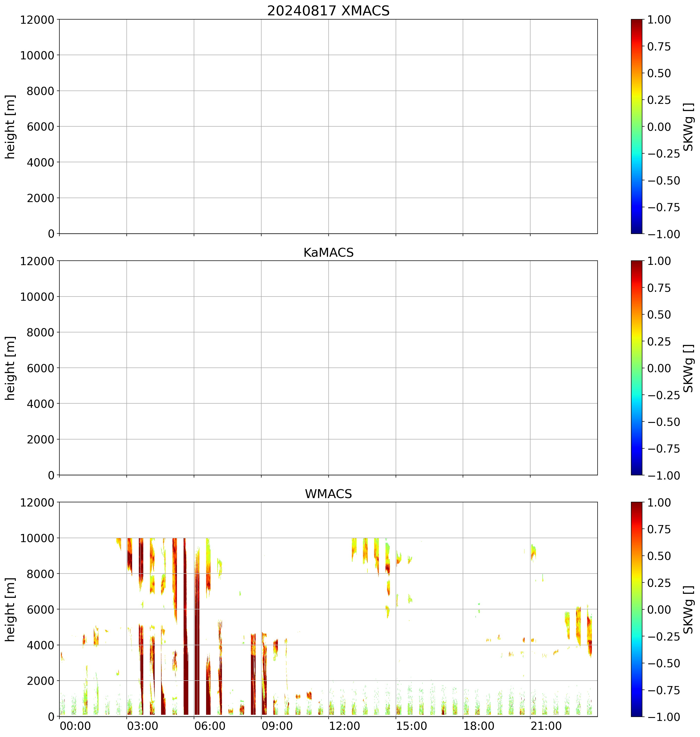Click the KaMACS panel colorbar
Screen dimensions: 700x737
tap(637, 368)
